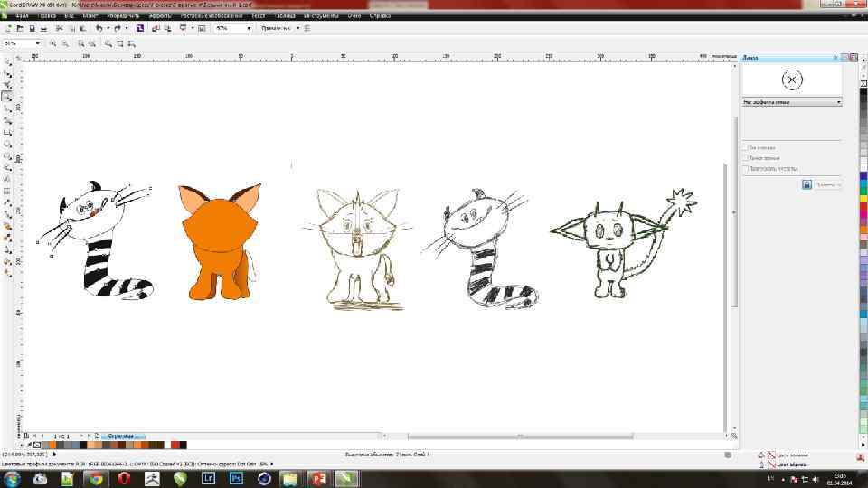Click the Print icon in toolbar
868x488 pixels.
point(43,28)
